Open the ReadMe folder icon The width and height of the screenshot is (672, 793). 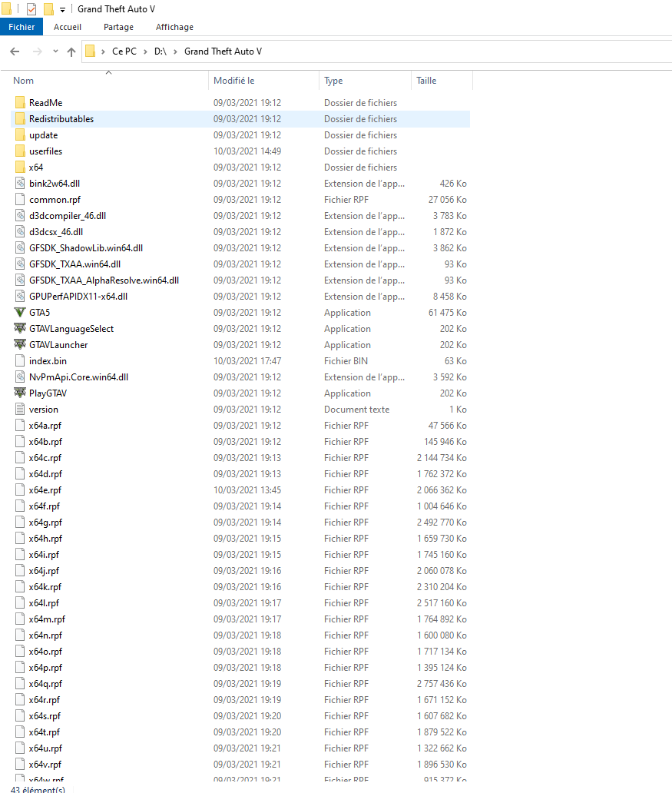click(x=18, y=102)
